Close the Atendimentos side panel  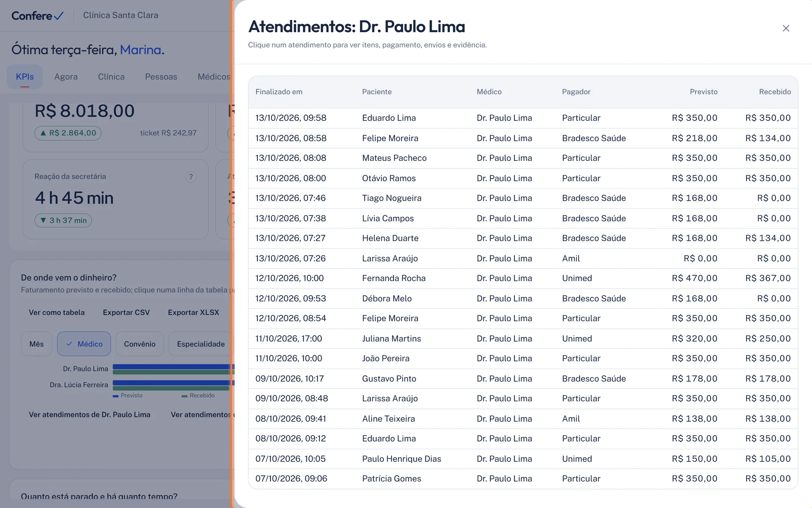pyautogui.click(x=786, y=28)
